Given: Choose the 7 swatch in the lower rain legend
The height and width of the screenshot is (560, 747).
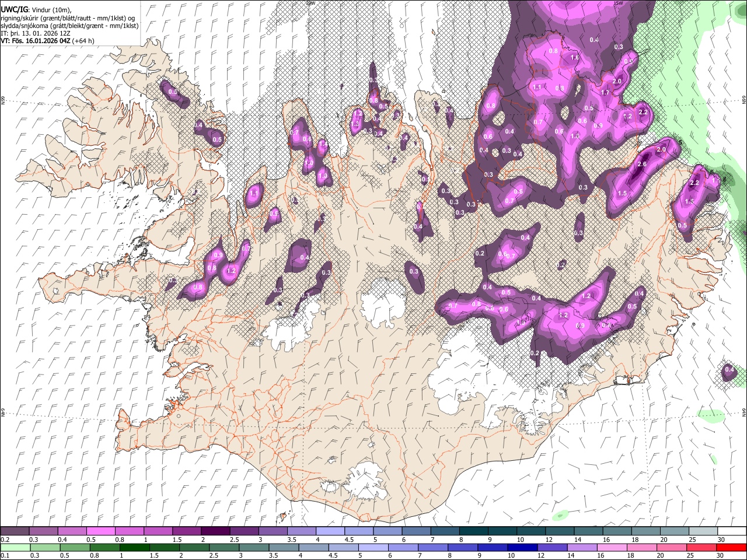Looking at the screenshot, I should tap(432, 548).
